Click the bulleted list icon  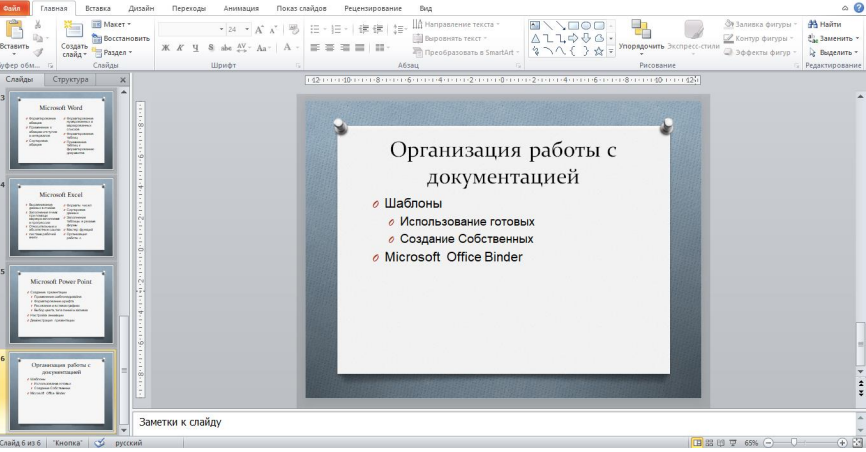click(313, 30)
